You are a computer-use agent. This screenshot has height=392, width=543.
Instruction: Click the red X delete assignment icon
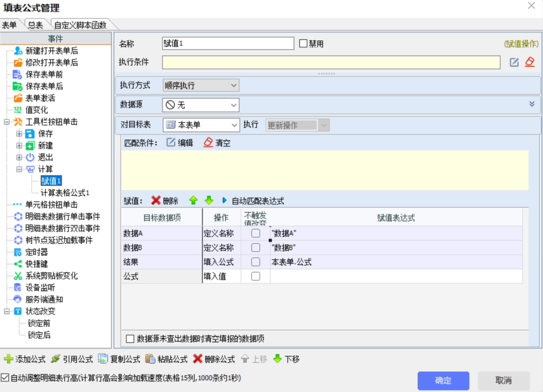pos(156,201)
